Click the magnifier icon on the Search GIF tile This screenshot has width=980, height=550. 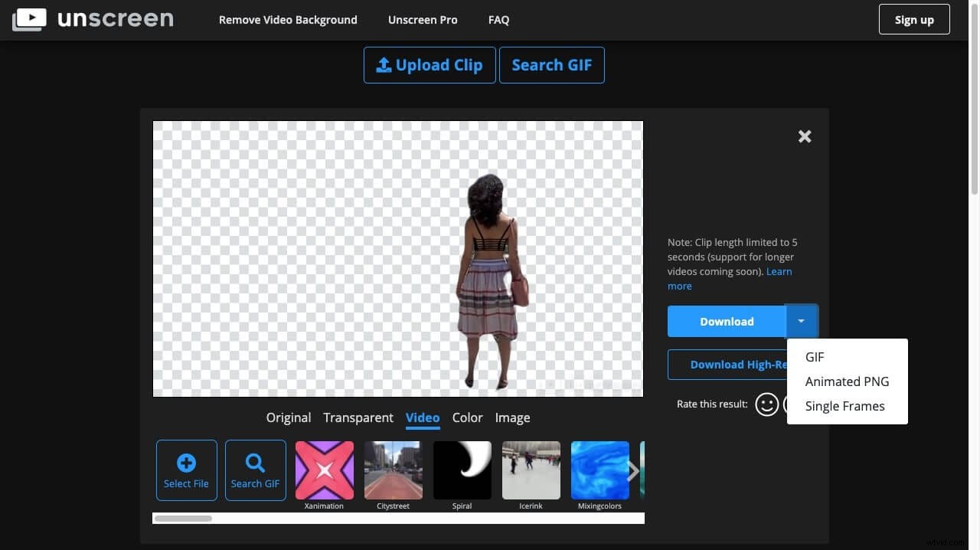pyautogui.click(x=255, y=462)
